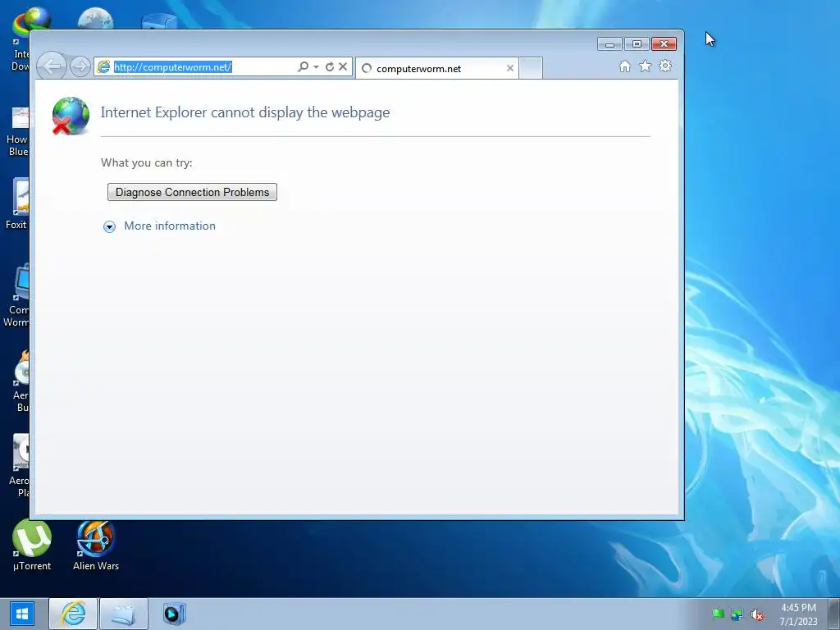840x630 pixels.
Task: Click Diagnose Connection Problems button
Action: 192,192
